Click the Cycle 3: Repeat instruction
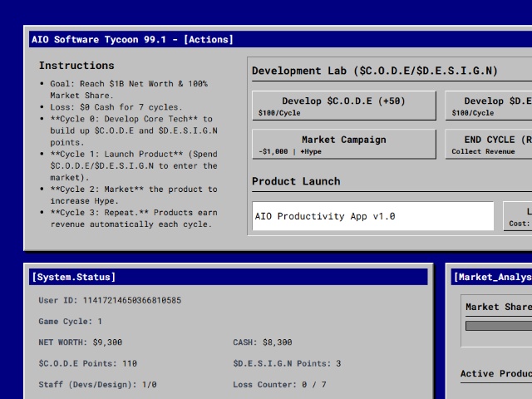This screenshot has height=399, width=532. [x=134, y=219]
